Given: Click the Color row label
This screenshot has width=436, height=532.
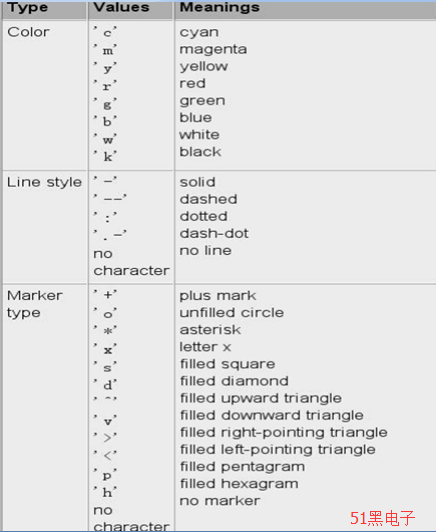Looking at the screenshot, I should click(x=28, y=32).
